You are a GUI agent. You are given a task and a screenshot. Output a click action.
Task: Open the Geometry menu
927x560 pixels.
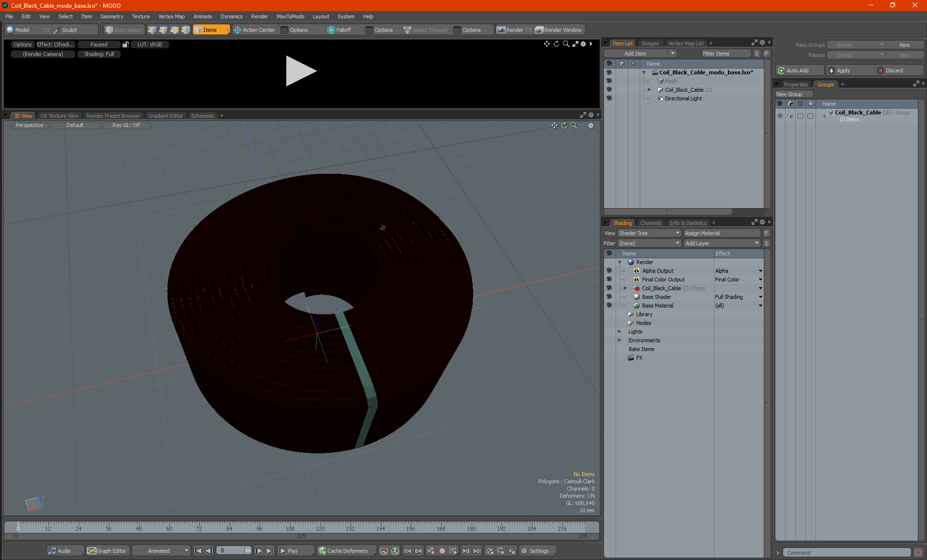[112, 16]
